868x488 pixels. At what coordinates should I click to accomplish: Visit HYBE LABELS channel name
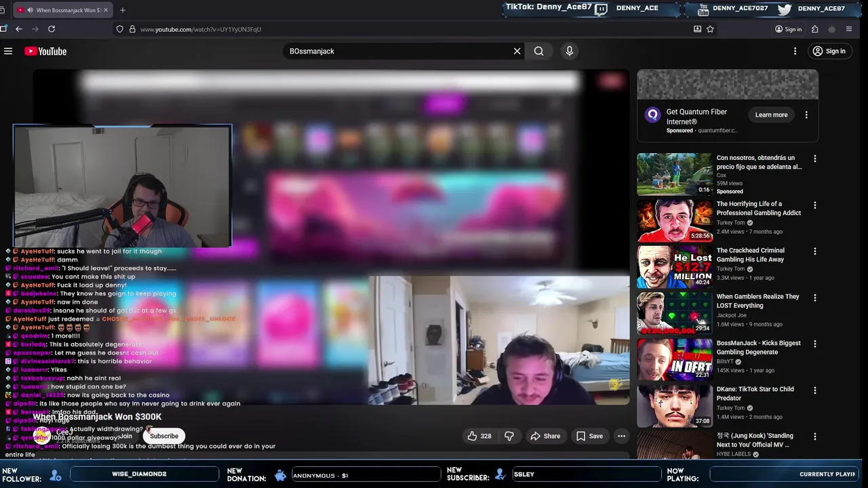pyautogui.click(x=734, y=454)
